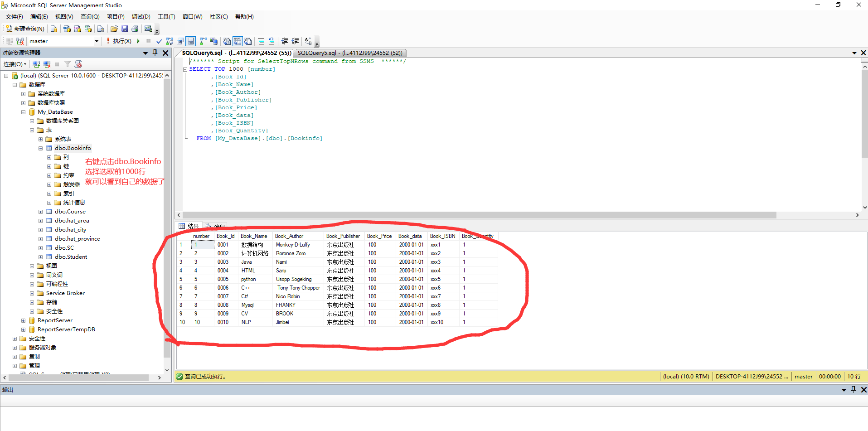This screenshot has height=431, width=868.
Task: Save the query with the floppy disk icon
Action: pos(125,29)
